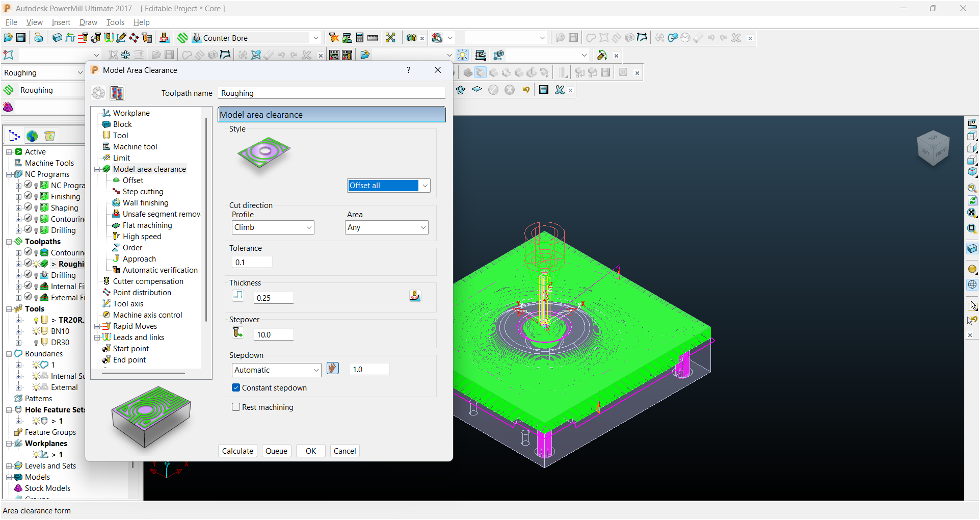Screen dimensions: 980x520
Task: Open the Draw menu
Action: tap(88, 22)
